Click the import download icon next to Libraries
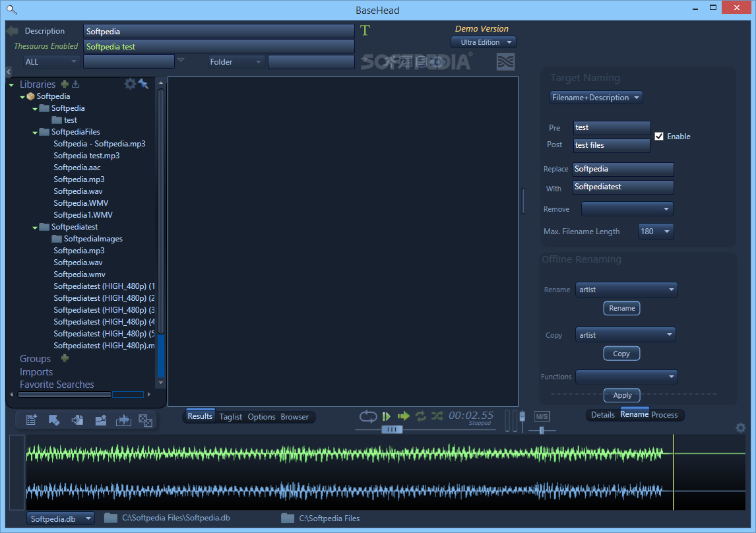756x533 pixels. tap(76, 84)
